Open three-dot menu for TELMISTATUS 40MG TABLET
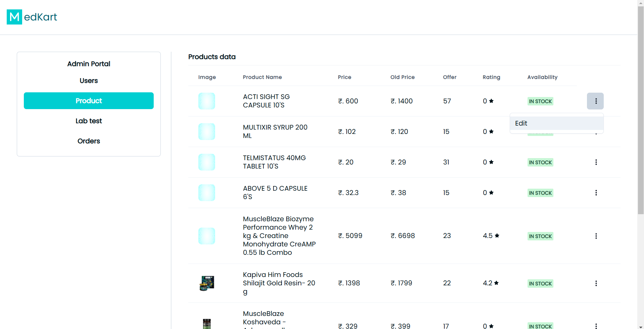 (x=596, y=162)
